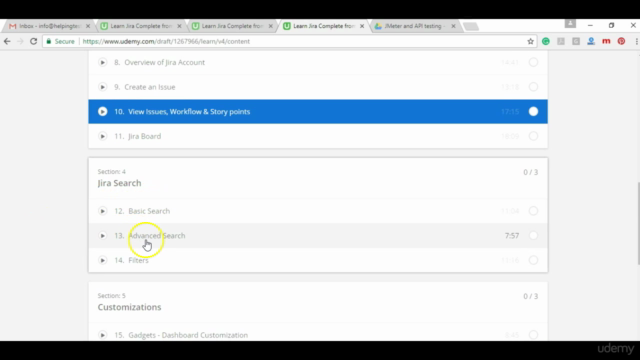
Task: Click Jira Search progress 0 / 3
Action: point(531,172)
